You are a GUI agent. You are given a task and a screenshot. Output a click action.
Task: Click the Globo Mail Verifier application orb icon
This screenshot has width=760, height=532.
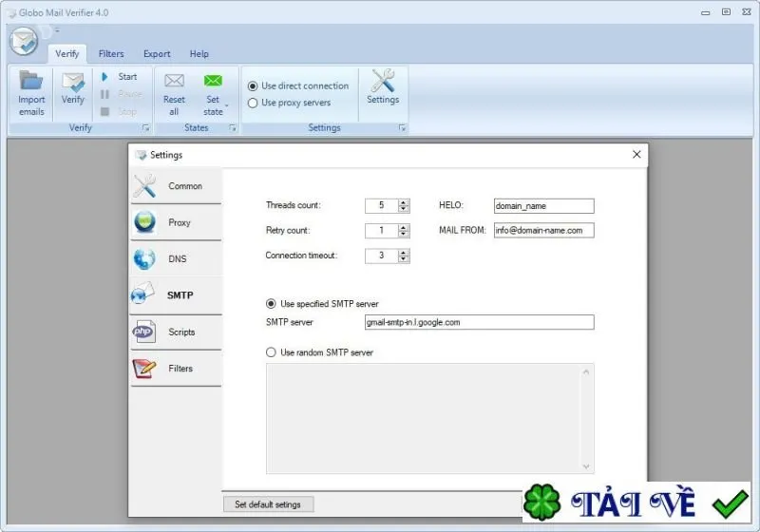click(23, 41)
